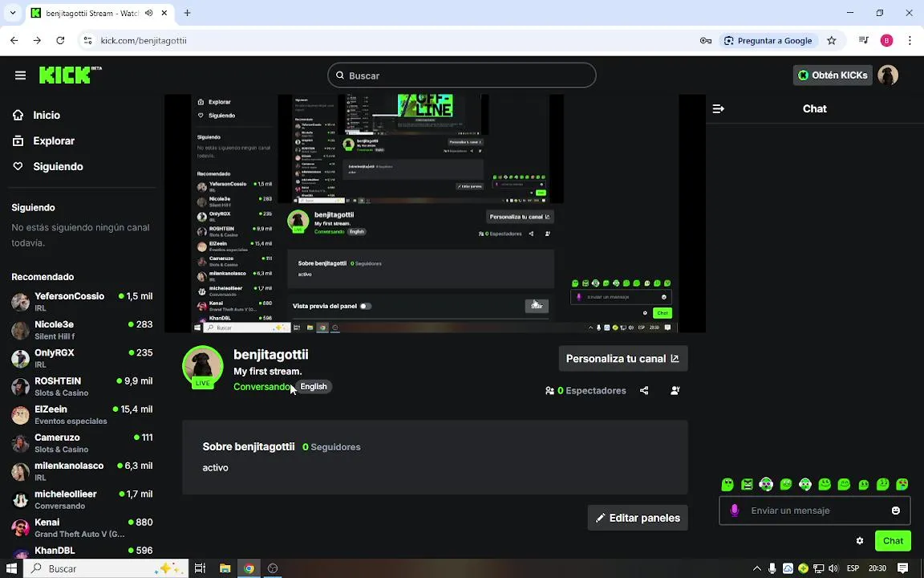Click the English language tag
The image size is (924, 578).
pos(314,387)
